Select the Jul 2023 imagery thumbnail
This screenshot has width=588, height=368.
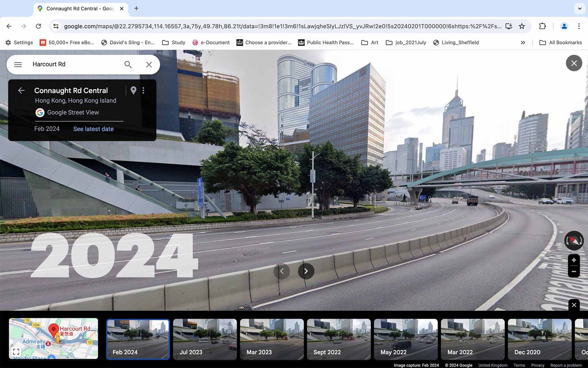coord(205,339)
